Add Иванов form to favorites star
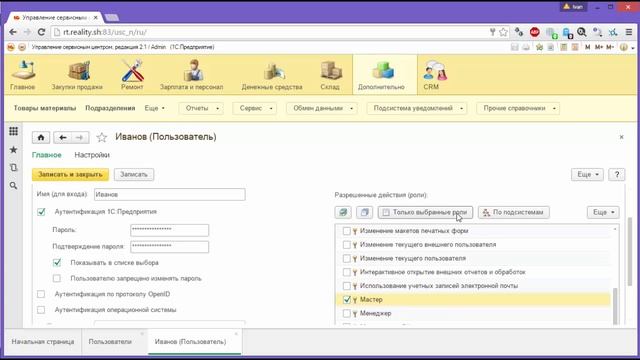Image resolution: width=640 pixels, height=360 pixels. point(102,138)
